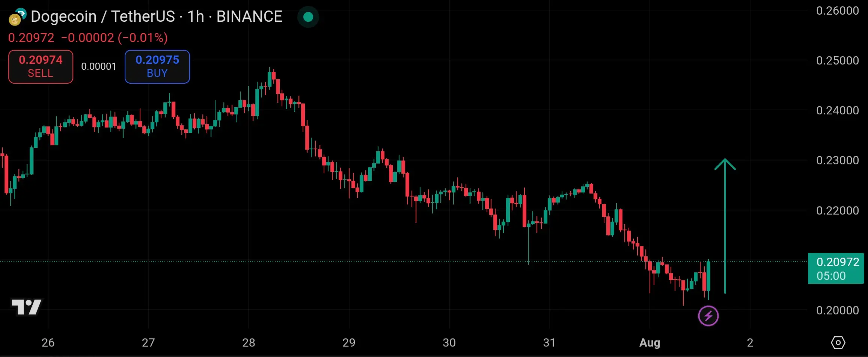Image resolution: width=868 pixels, height=357 pixels.
Task: Click the last price 0.20972 in header
Action: (31, 38)
